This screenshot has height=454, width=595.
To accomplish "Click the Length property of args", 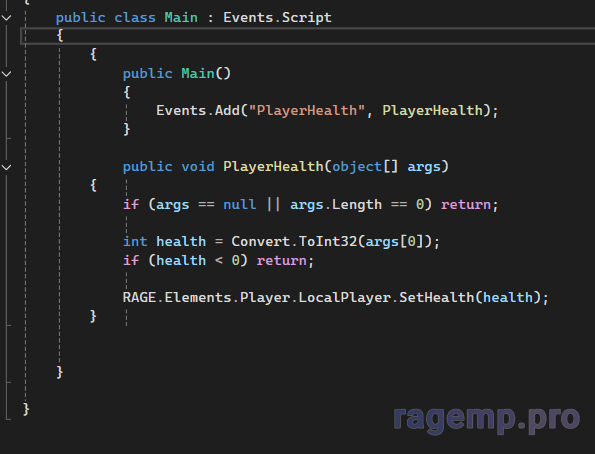I will (x=357, y=204).
